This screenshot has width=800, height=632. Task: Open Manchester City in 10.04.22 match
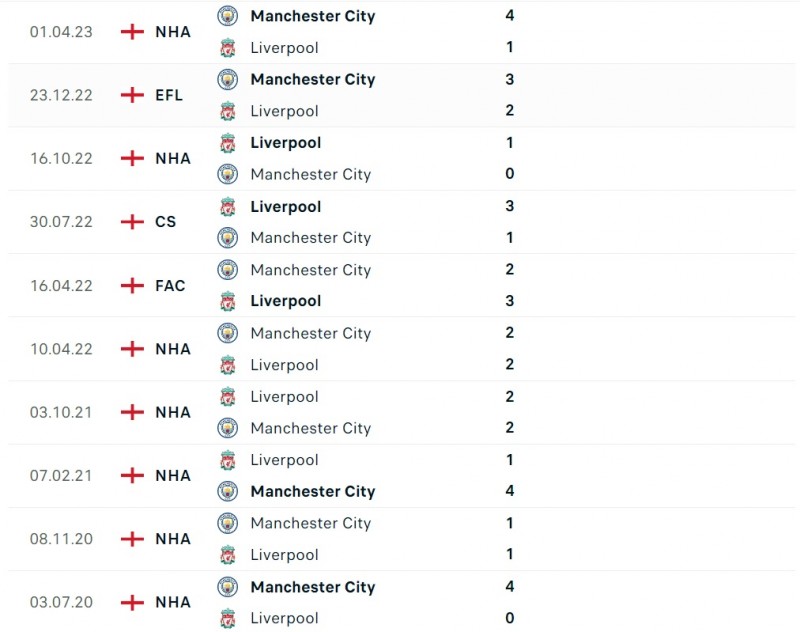click(310, 333)
